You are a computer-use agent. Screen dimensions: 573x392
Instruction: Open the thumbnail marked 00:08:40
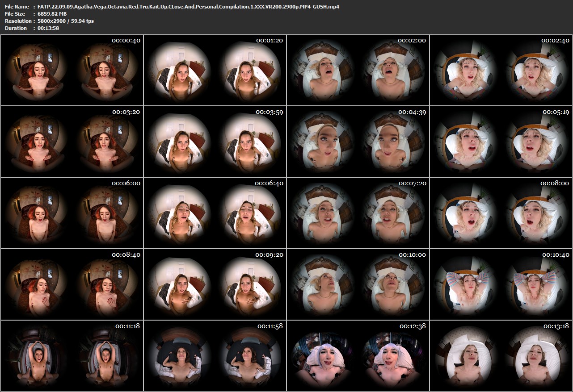(72, 284)
